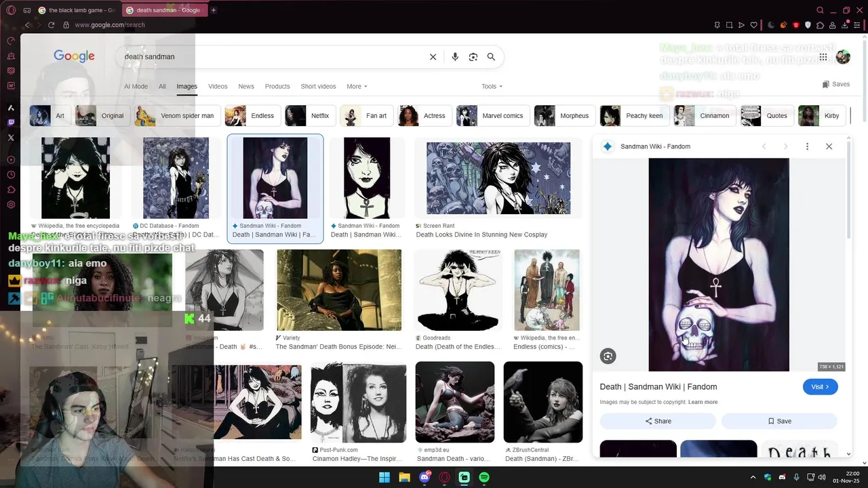Open the Google account avatar
Screen dimensions: 868x488
[x=843, y=57]
